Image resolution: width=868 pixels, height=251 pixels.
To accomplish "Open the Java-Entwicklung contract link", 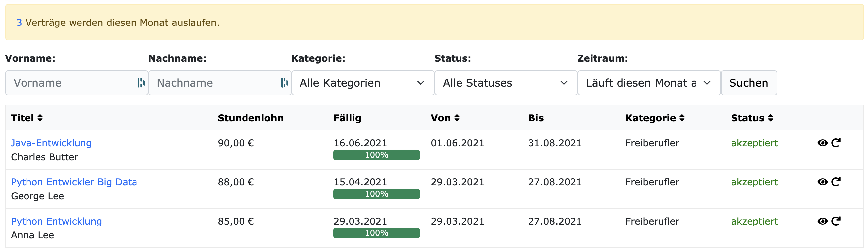I will click(51, 143).
